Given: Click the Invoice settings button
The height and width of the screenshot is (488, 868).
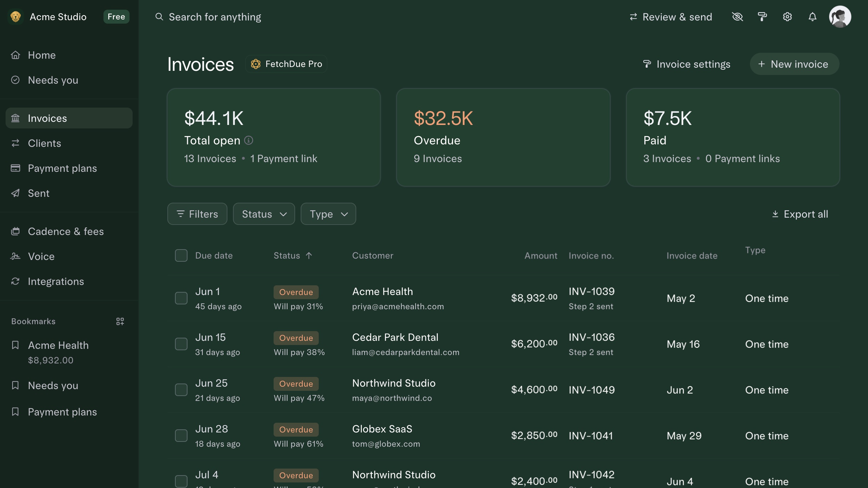Looking at the screenshot, I should (686, 64).
